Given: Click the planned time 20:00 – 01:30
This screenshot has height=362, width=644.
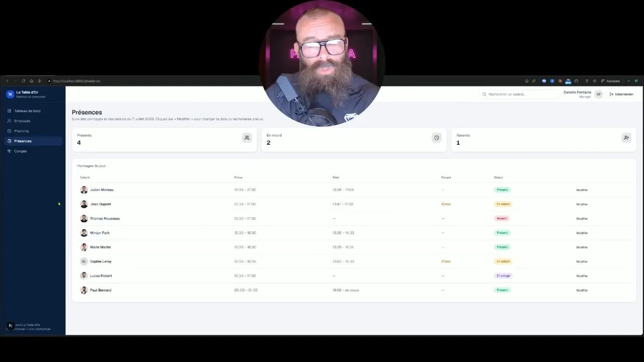Looking at the screenshot, I should point(246,290).
